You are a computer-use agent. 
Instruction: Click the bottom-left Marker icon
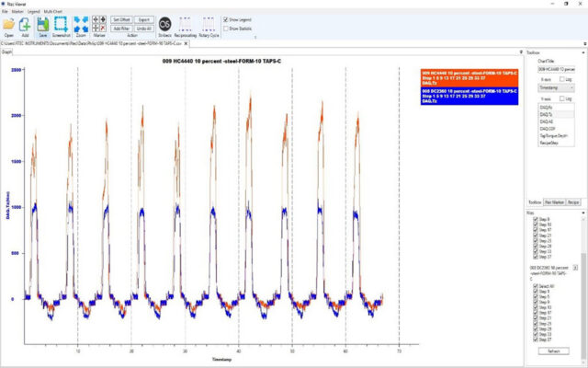click(96, 28)
